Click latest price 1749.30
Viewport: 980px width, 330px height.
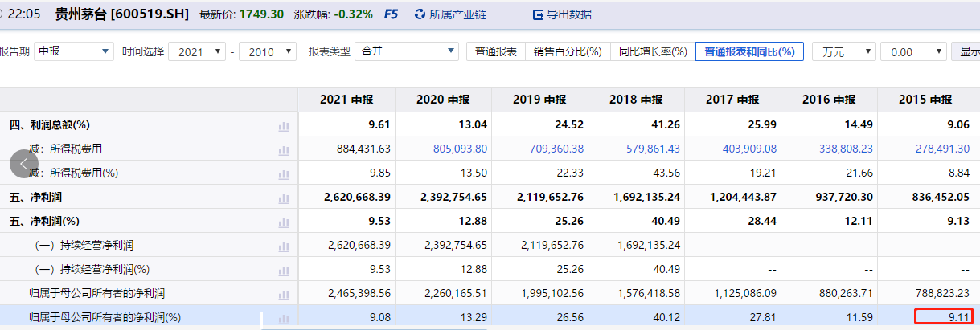(x=262, y=14)
